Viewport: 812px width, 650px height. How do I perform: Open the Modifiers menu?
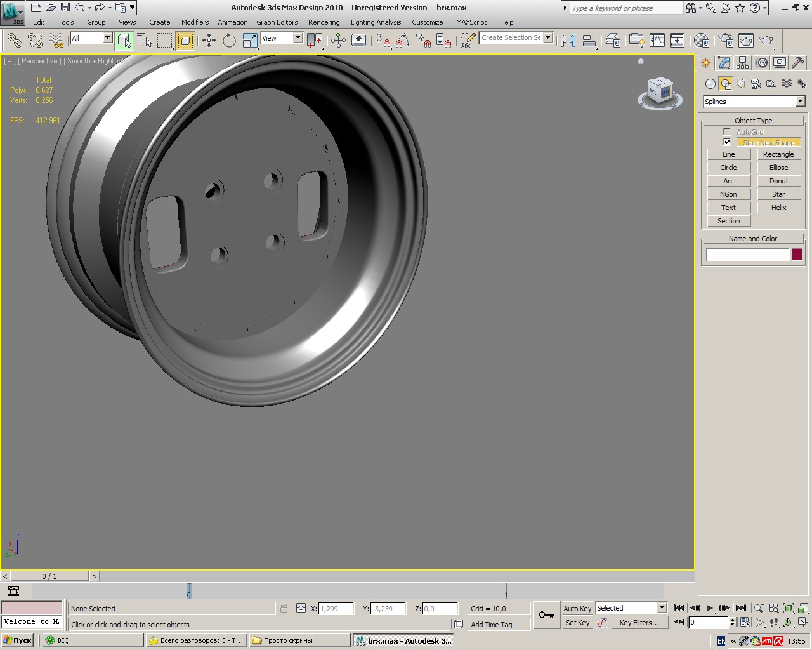coord(195,22)
